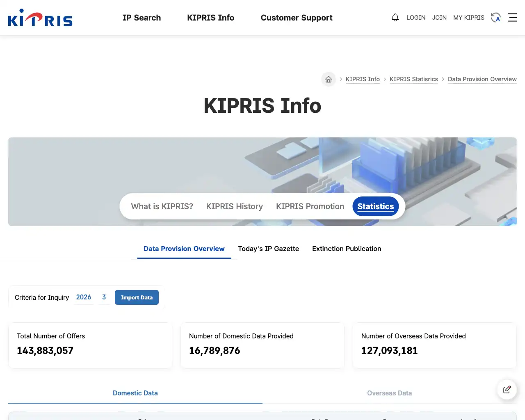Screen dimensions: 525x420
Task: Open the language translation icon
Action: pyautogui.click(x=496, y=18)
